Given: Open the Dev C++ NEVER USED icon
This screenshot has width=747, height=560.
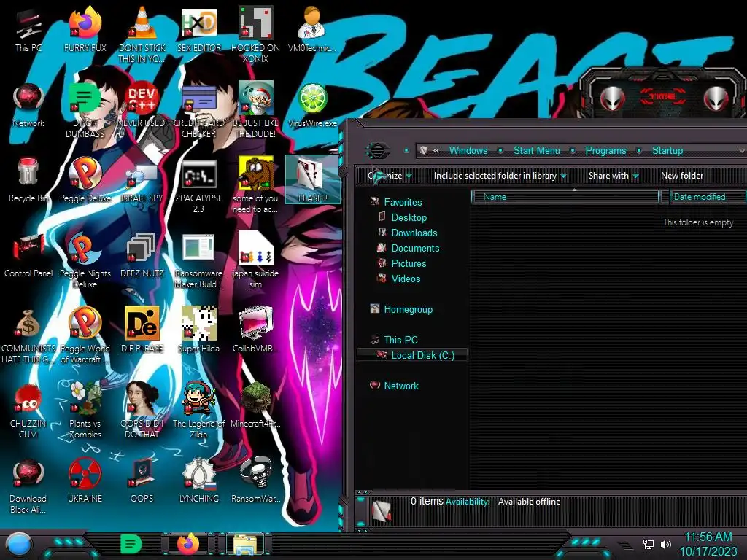Looking at the screenshot, I should click(142, 105).
